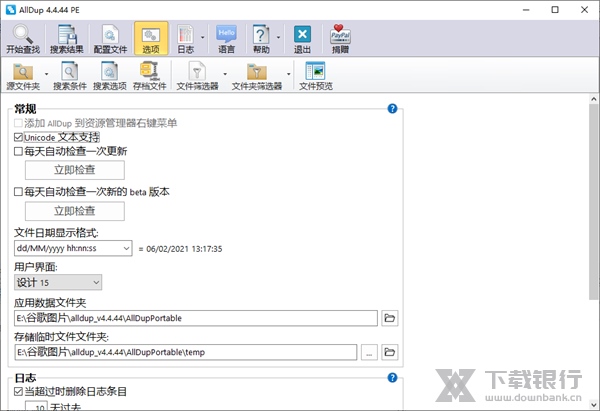Open the 文件预览 section

pos(316,76)
